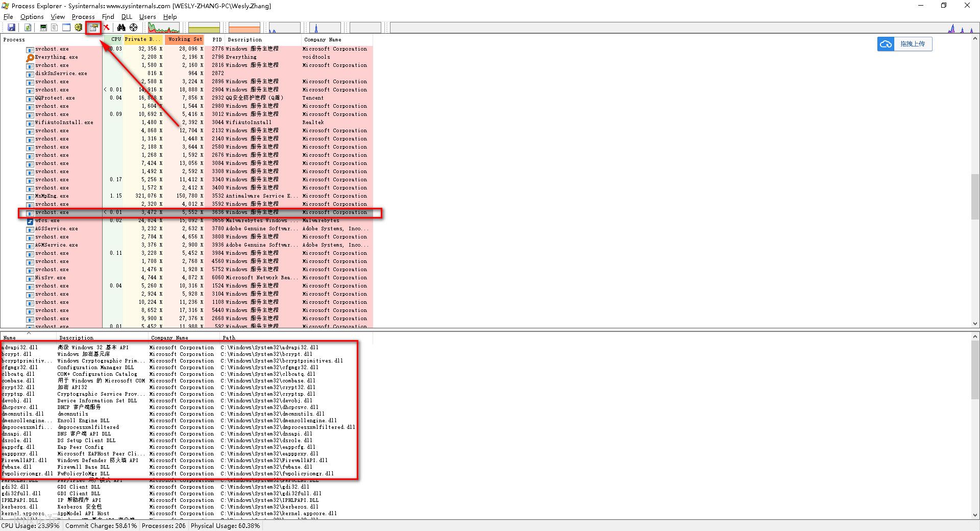The width and height of the screenshot is (980, 531).
Task: Select the Everything.exe process row
Action: [x=56, y=57]
